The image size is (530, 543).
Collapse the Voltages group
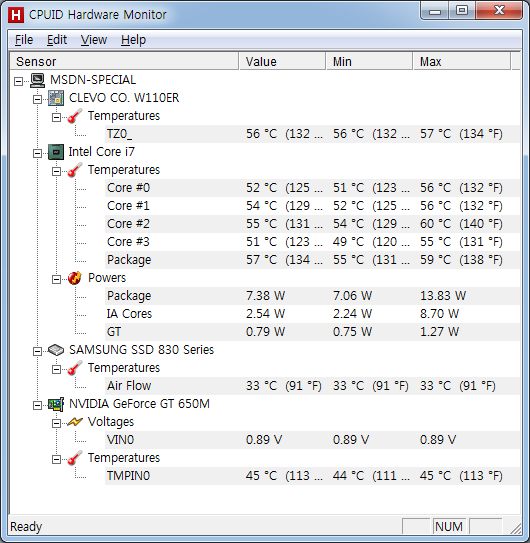click(56, 424)
